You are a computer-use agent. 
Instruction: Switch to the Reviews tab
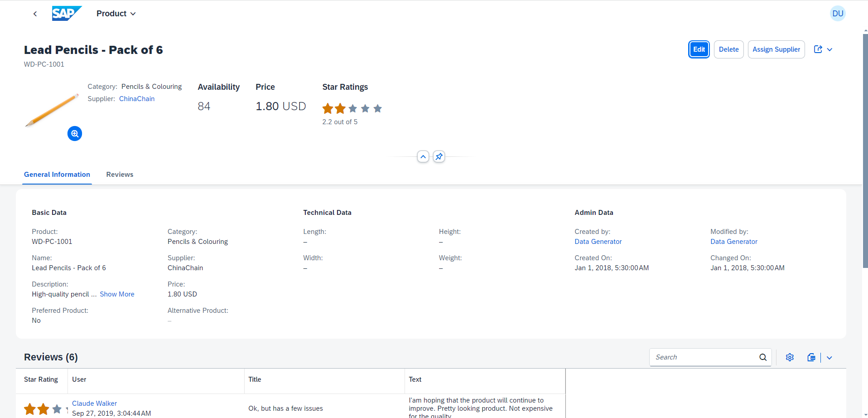(x=120, y=175)
